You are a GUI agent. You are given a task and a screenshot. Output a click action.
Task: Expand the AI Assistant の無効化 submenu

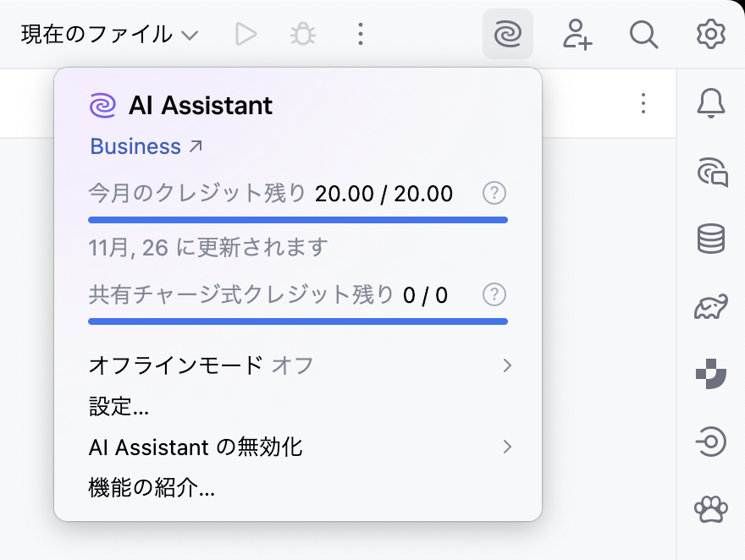click(301, 447)
